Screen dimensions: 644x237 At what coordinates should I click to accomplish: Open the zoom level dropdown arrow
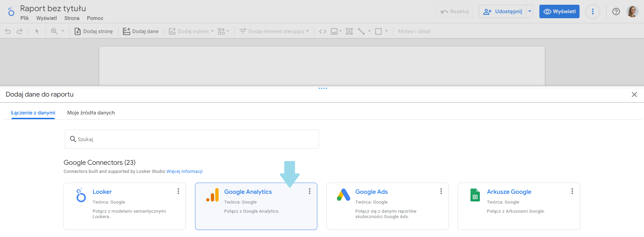(63, 31)
